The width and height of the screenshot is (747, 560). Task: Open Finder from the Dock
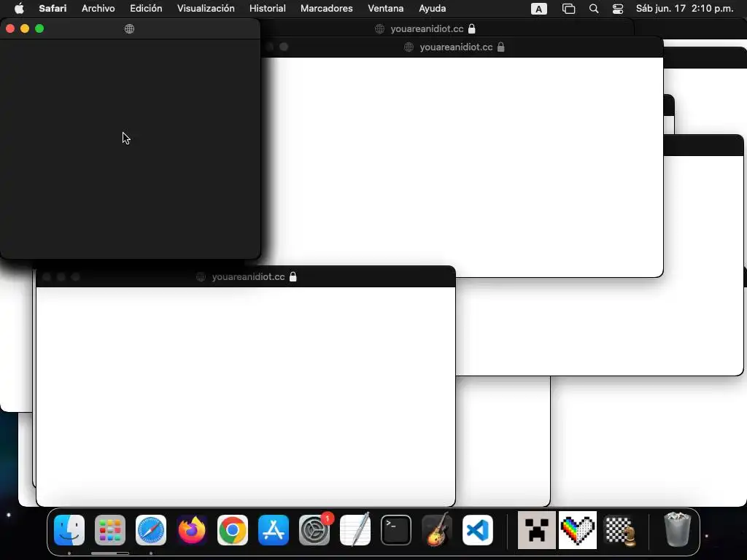69,530
